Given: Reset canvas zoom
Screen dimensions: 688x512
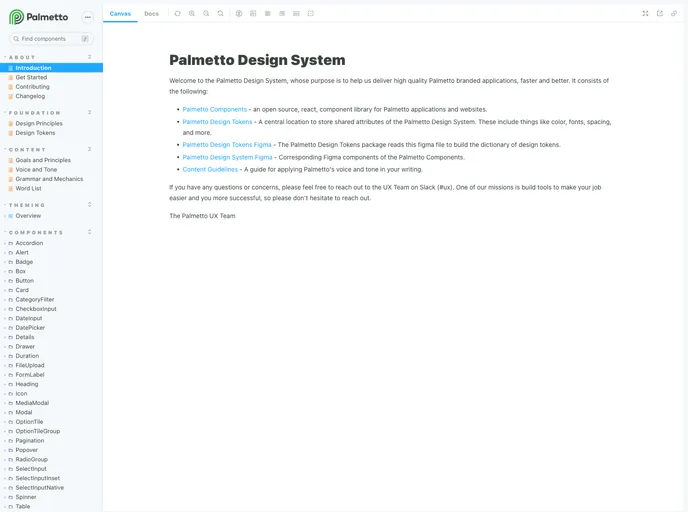Looking at the screenshot, I should click(x=221, y=14).
